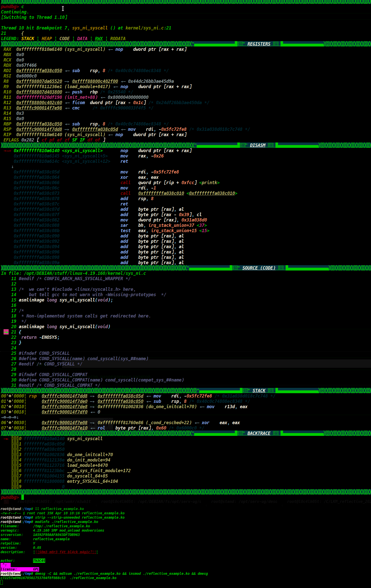Click the EFLAGS value 0x282
Viewport: 371px width, 588px height.
point(28,140)
